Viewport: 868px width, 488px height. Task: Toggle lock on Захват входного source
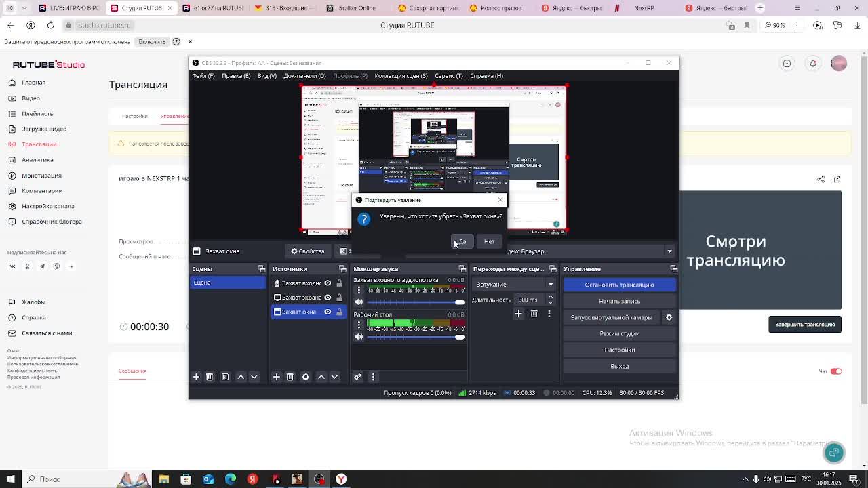tap(340, 283)
